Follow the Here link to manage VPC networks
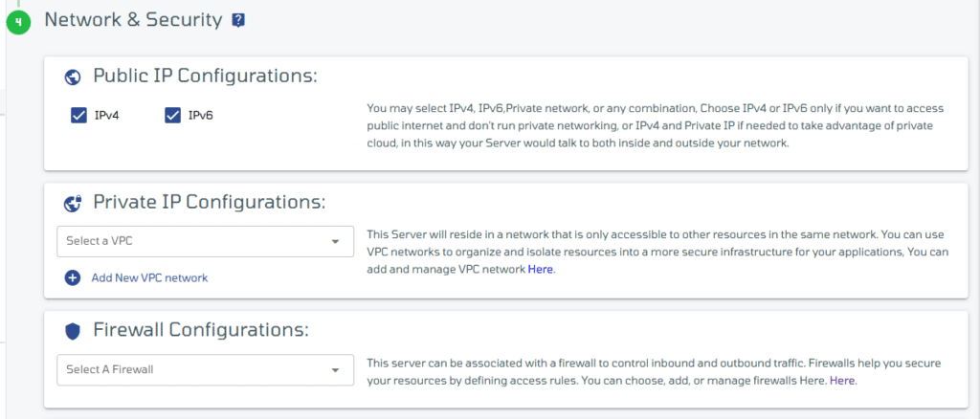Image resolution: width=980 pixels, height=419 pixels. [x=540, y=271]
